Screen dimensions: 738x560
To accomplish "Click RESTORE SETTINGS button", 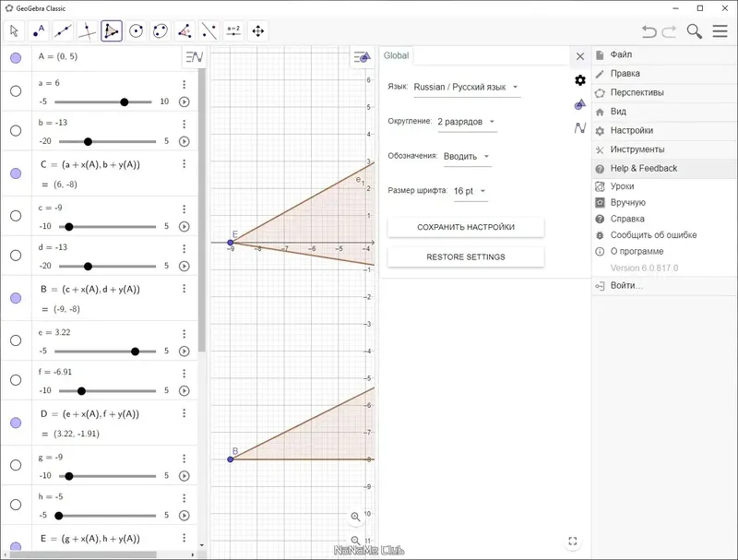I will click(466, 257).
